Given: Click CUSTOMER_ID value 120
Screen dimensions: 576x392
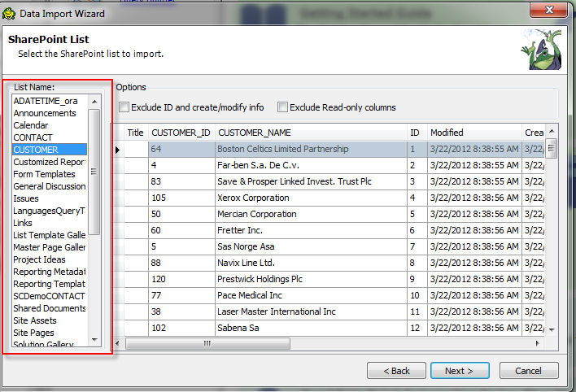Looking at the screenshot, I should 181,279.
